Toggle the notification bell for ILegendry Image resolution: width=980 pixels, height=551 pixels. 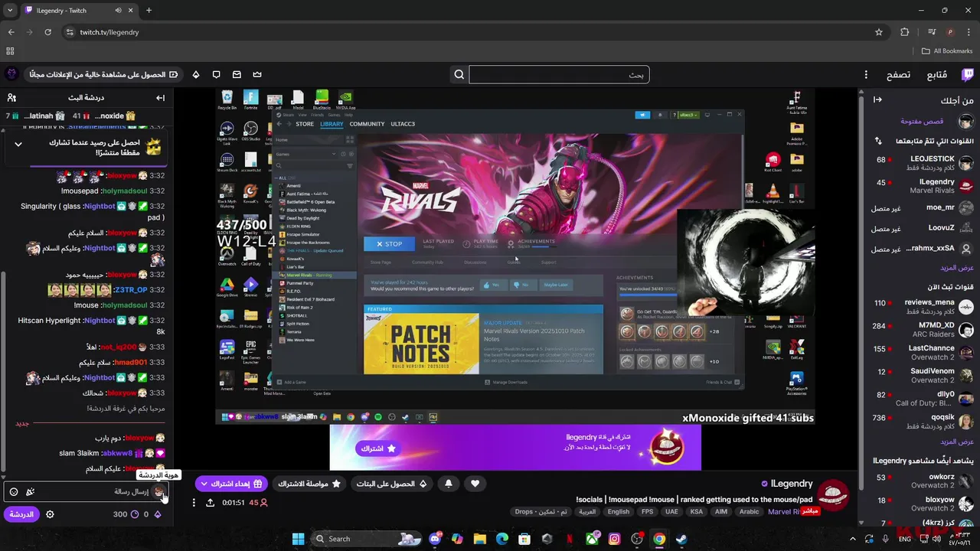[x=448, y=484]
